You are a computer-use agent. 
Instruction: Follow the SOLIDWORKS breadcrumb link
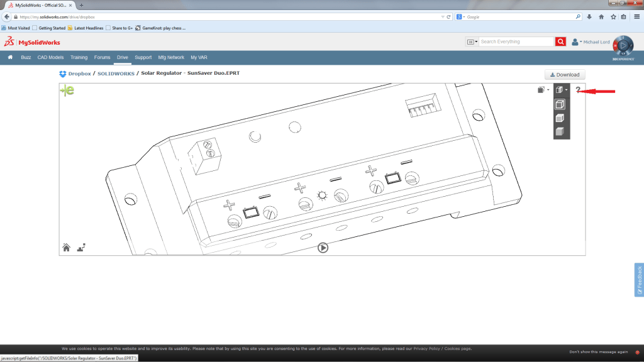click(116, 74)
